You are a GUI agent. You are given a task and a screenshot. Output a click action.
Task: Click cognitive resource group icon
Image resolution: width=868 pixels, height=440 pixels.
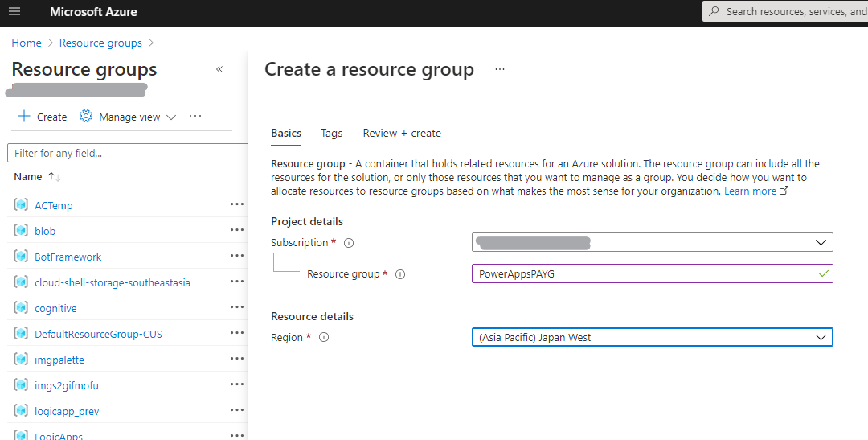coord(21,308)
